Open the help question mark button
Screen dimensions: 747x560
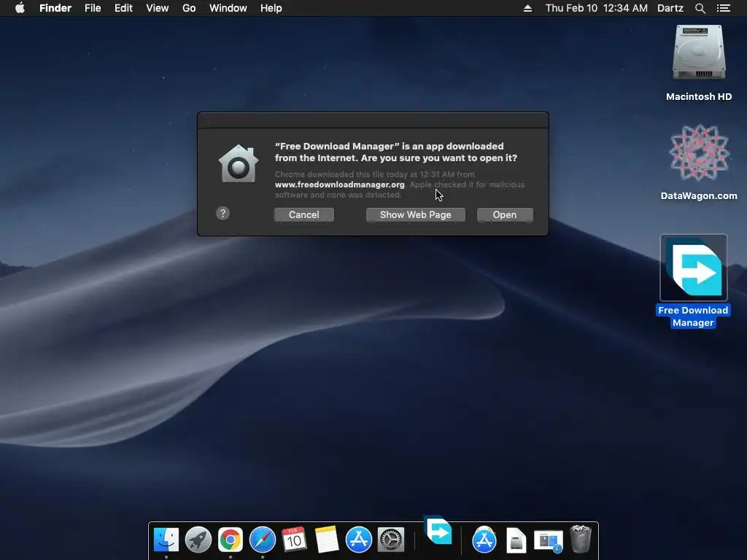222,214
